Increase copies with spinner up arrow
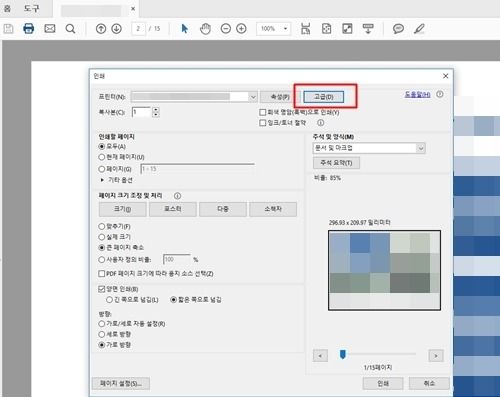Viewport: 500px width, 397px height. click(x=156, y=109)
